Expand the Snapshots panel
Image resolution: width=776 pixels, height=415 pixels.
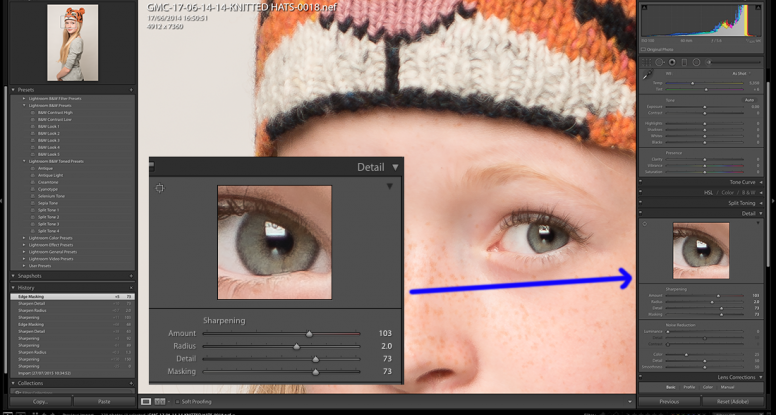pyautogui.click(x=13, y=276)
